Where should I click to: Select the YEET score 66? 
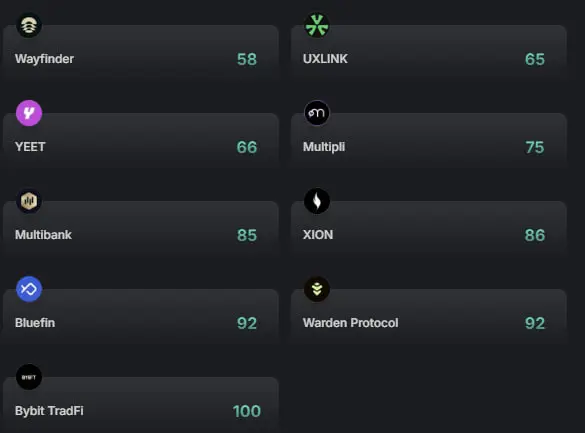coord(247,147)
